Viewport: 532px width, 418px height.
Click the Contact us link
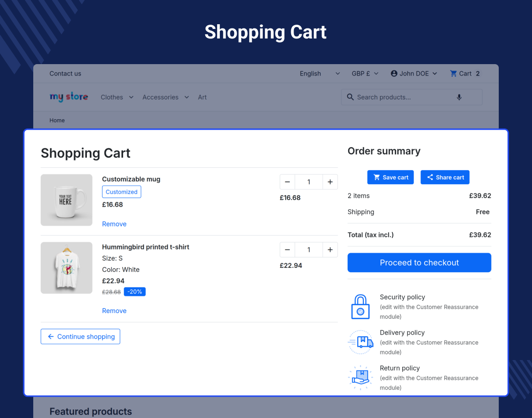click(x=65, y=74)
